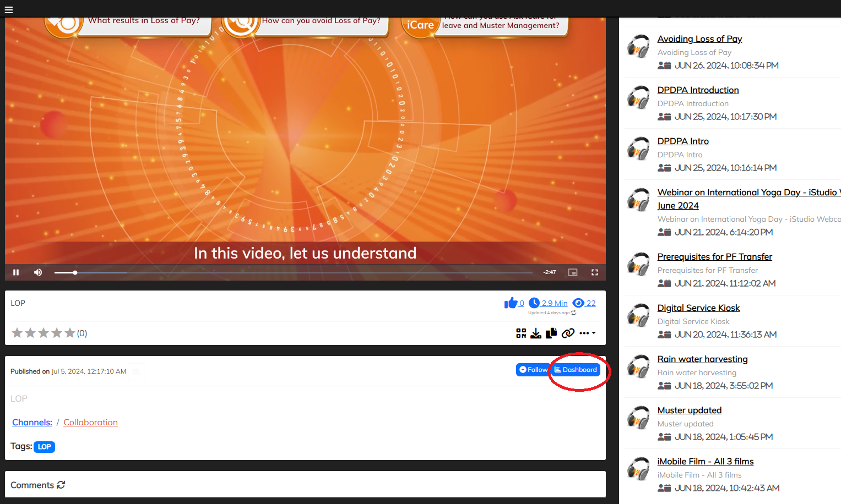Open the Muster updated video
Image resolution: width=841 pixels, height=504 pixels.
690,410
